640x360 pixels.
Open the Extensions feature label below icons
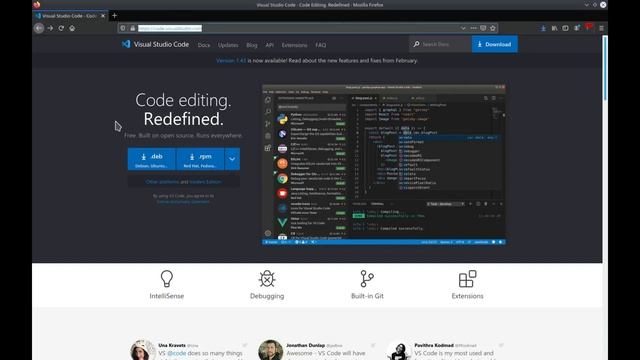(467, 296)
